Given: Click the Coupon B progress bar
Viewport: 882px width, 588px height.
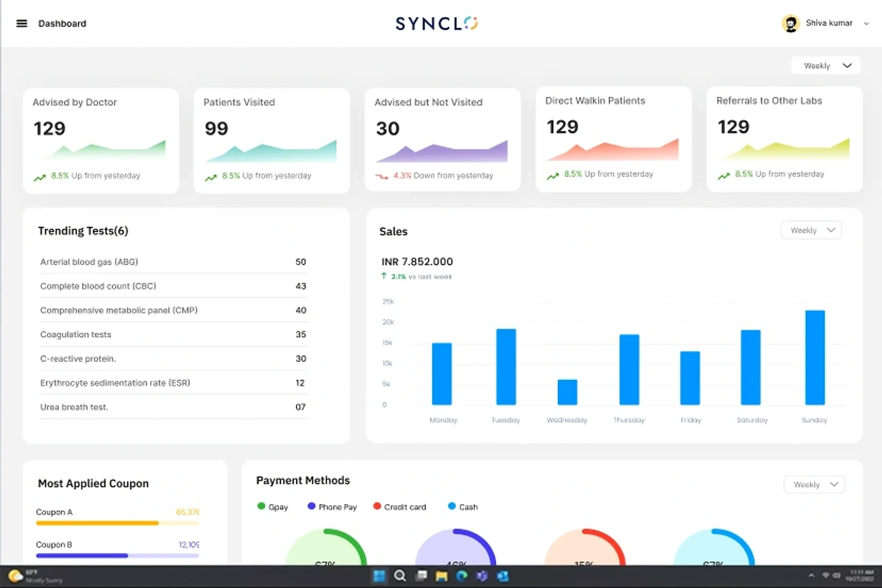Looking at the screenshot, I should click(x=118, y=556).
